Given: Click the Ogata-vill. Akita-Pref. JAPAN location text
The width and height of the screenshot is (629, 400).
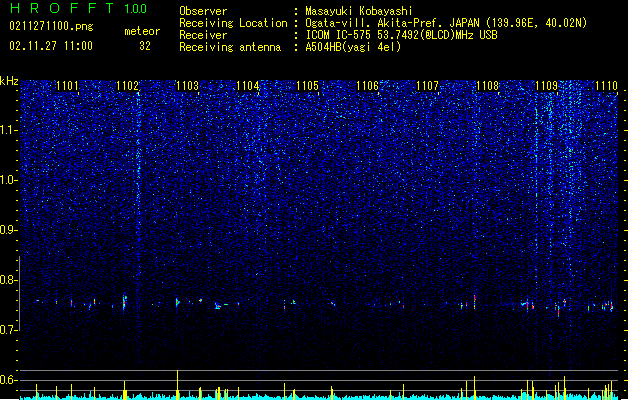Looking at the screenshot, I should coord(446,23).
